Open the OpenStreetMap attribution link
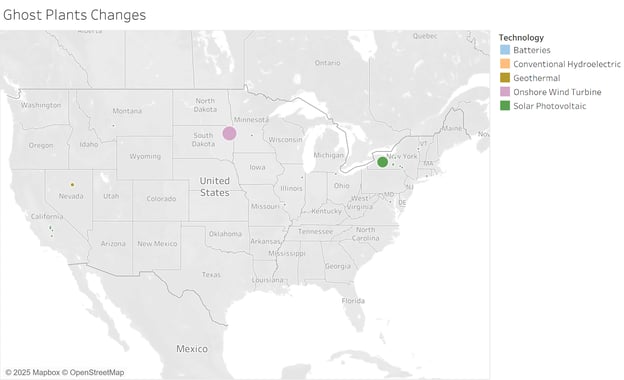 pyautogui.click(x=93, y=372)
